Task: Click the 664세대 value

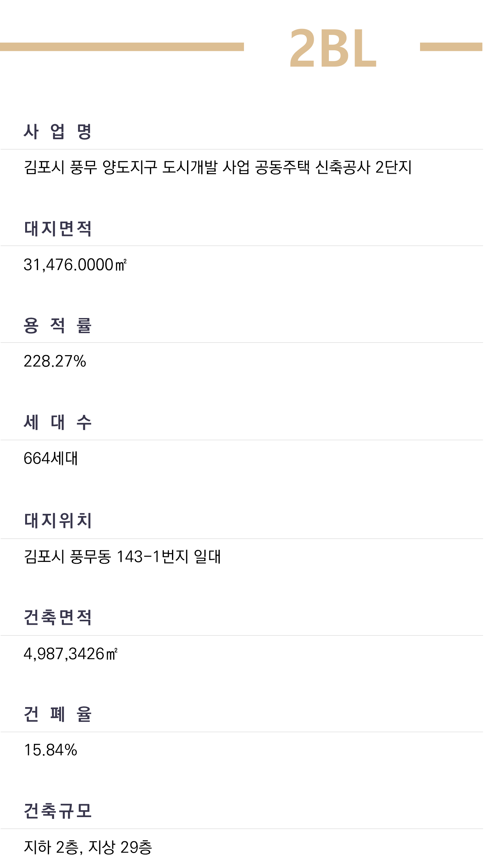Action: point(51,458)
